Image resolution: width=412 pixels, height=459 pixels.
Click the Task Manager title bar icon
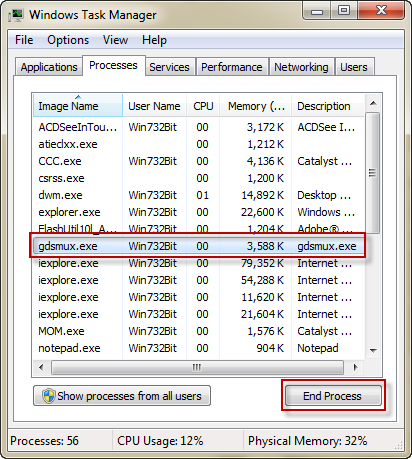pyautogui.click(x=16, y=15)
